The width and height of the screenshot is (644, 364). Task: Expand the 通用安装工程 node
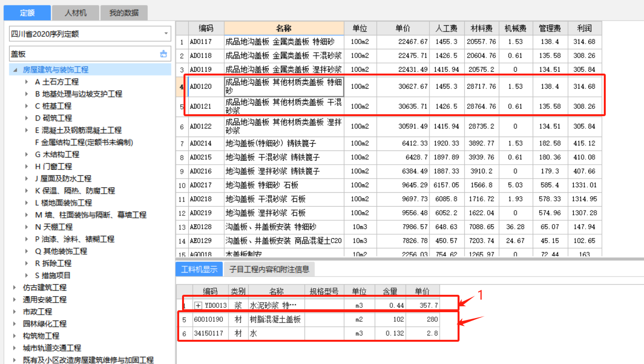tap(15, 300)
